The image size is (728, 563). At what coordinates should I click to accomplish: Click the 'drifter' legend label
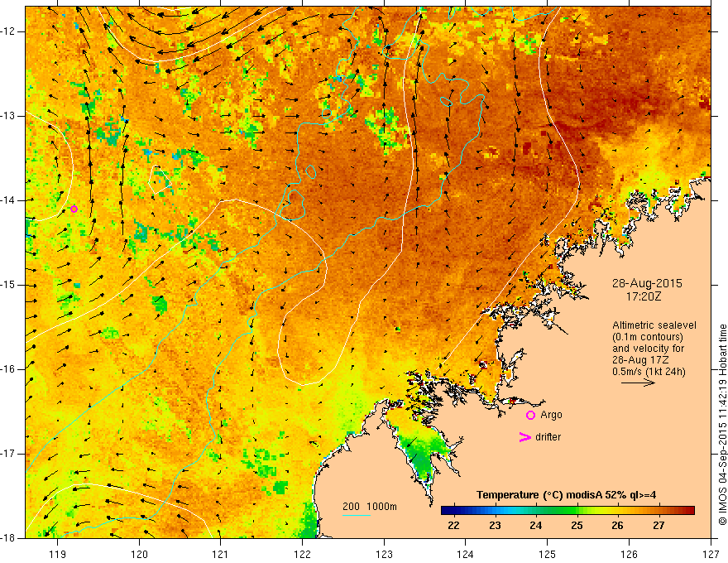click(548, 437)
